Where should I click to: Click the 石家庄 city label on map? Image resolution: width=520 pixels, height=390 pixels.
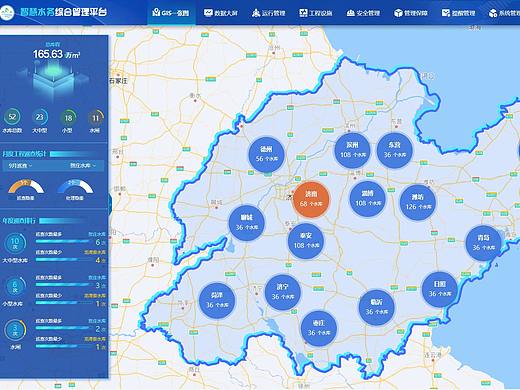click(x=118, y=81)
